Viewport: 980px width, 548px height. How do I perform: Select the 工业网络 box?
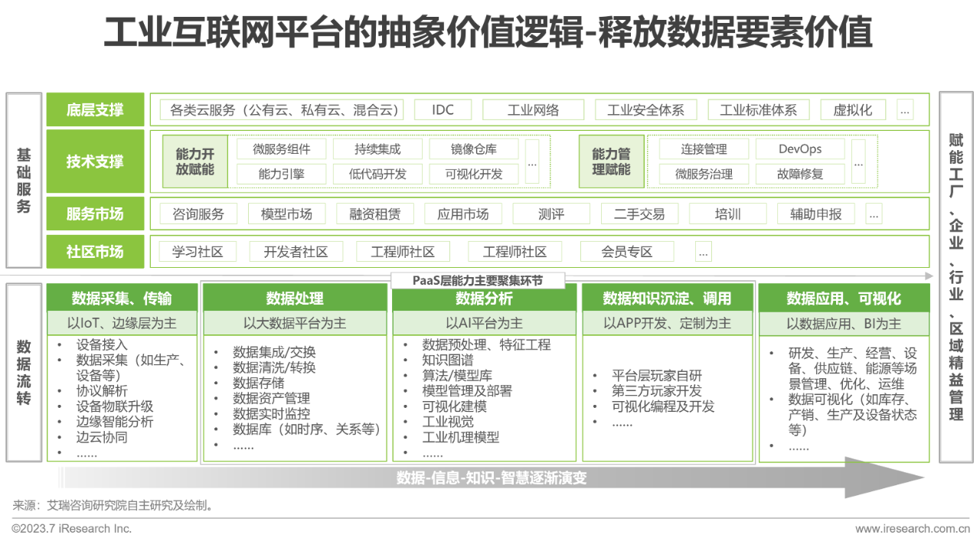(533, 109)
